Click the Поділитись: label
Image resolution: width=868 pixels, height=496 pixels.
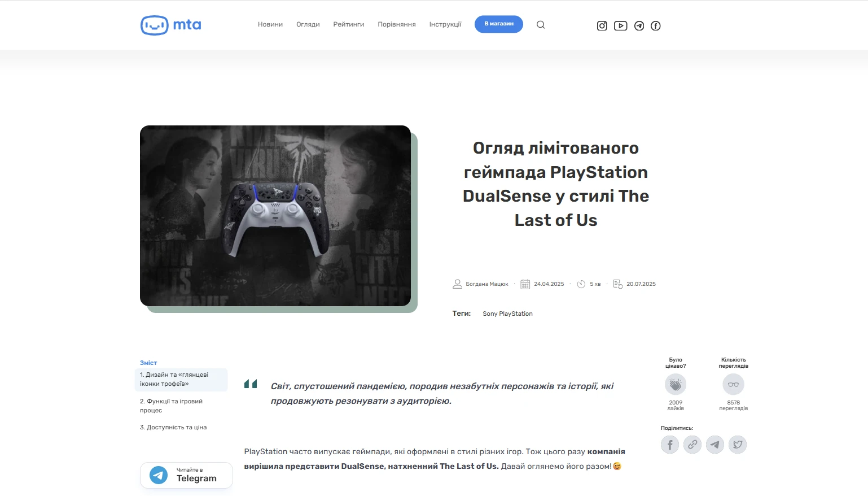[677, 428]
